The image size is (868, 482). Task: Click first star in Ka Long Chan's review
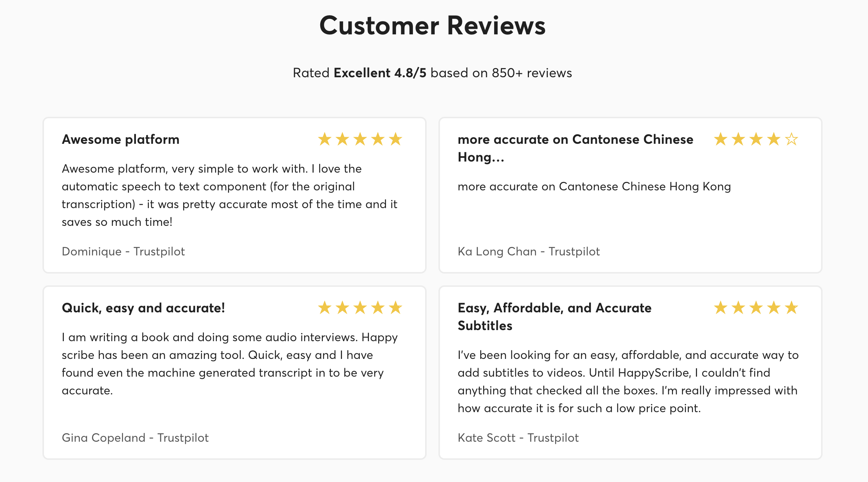721,139
